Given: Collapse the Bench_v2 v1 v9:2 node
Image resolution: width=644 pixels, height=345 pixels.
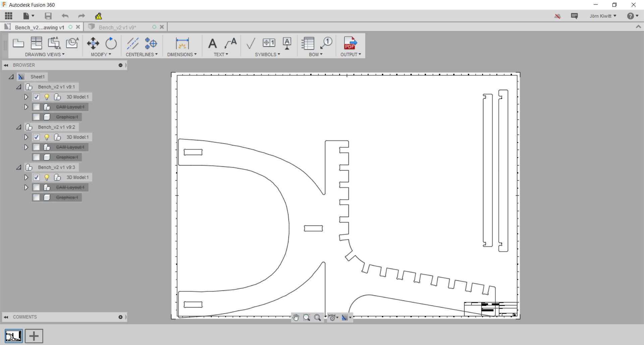Looking at the screenshot, I should (x=19, y=127).
